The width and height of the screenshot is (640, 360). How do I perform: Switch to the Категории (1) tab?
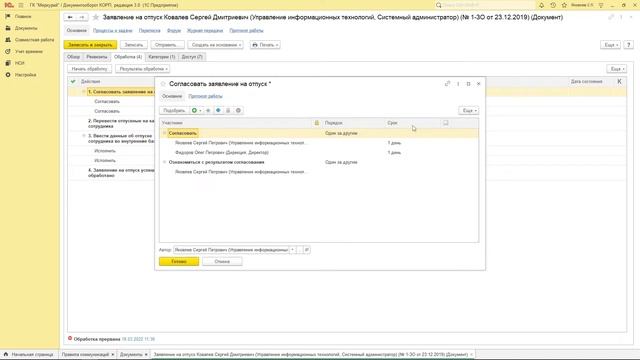click(x=162, y=57)
